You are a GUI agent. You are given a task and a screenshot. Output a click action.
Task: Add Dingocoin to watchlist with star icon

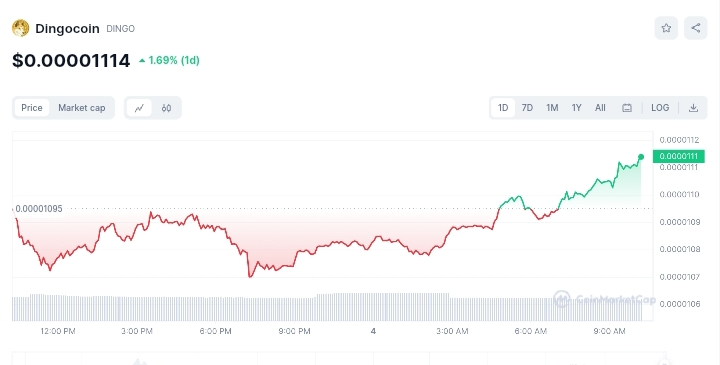(666, 28)
